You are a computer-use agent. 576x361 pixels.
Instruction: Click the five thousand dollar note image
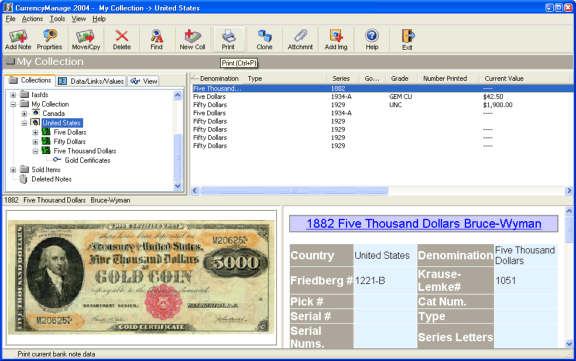pyautogui.click(x=141, y=278)
